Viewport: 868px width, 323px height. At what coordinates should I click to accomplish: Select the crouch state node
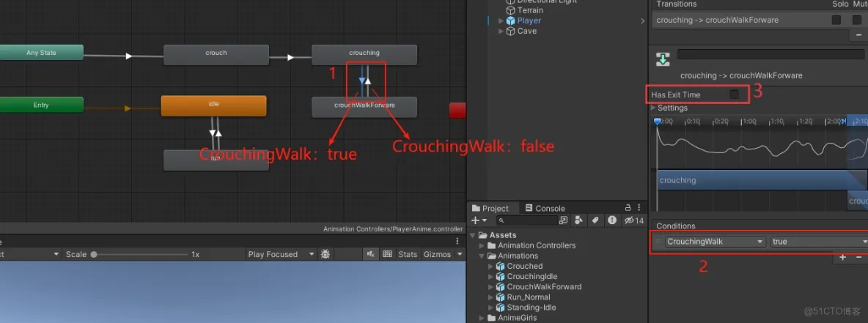216,55
